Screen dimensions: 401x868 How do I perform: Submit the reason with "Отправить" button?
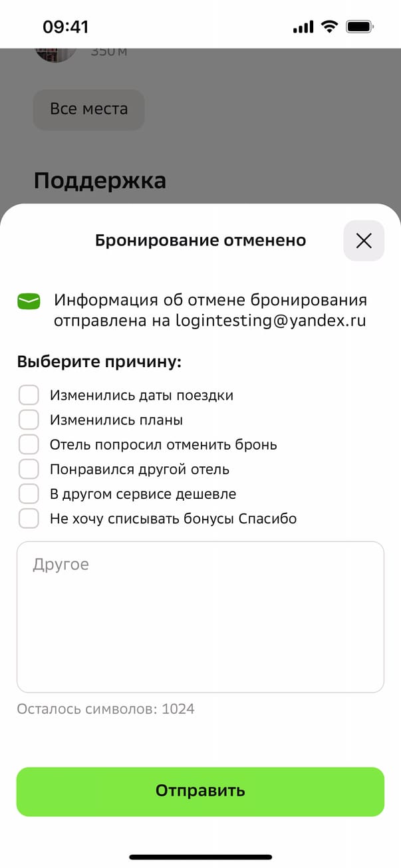[x=200, y=791]
